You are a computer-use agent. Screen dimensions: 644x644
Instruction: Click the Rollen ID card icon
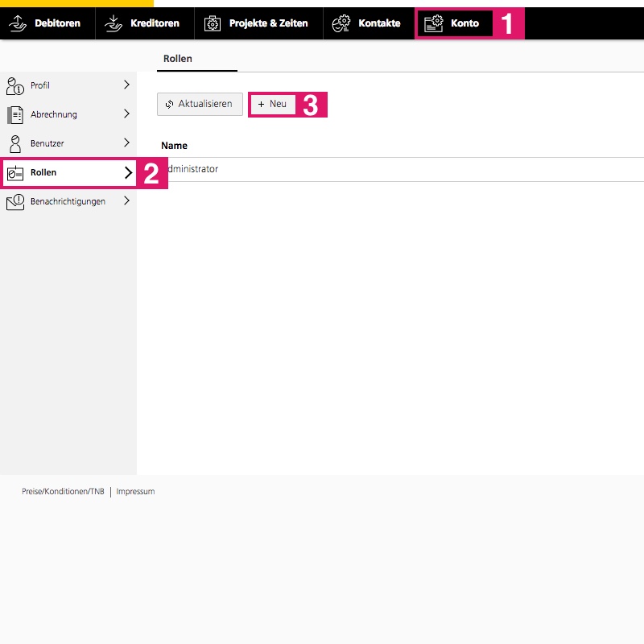[15, 172]
